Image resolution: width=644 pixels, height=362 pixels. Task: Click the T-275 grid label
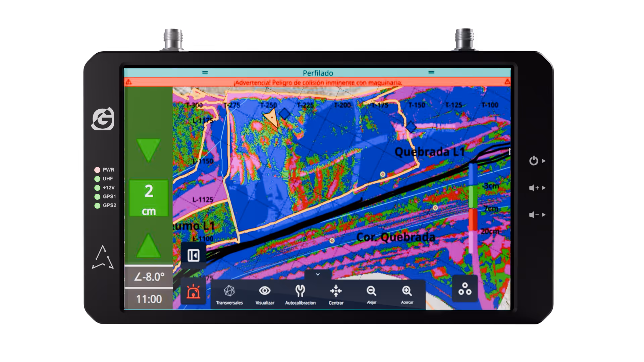[x=232, y=105]
